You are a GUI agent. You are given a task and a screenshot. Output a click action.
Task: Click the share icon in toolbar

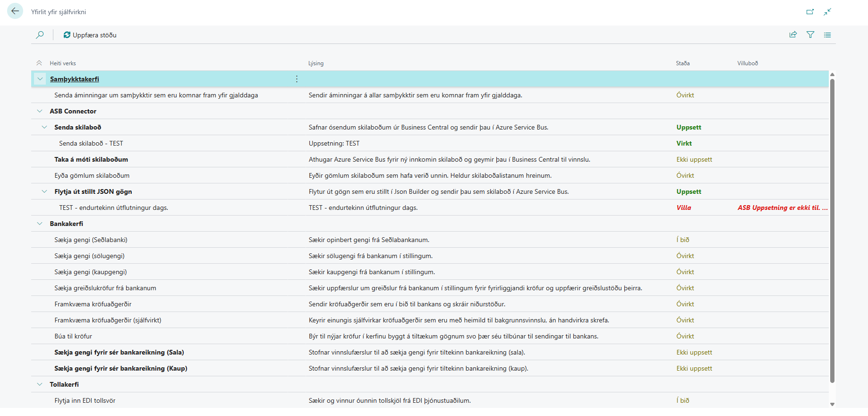(793, 35)
